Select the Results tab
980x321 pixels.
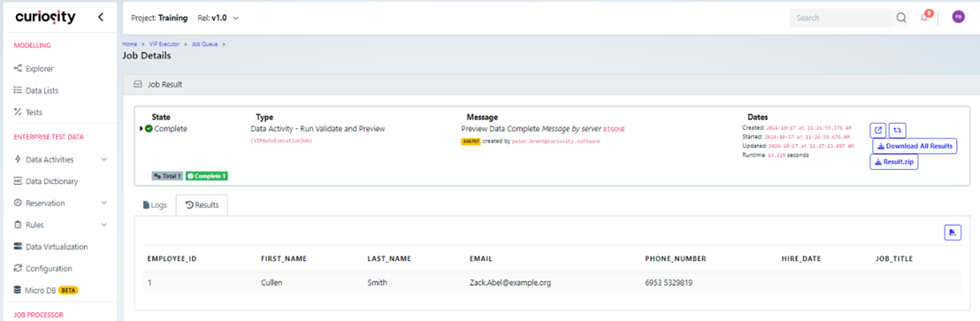(x=202, y=205)
